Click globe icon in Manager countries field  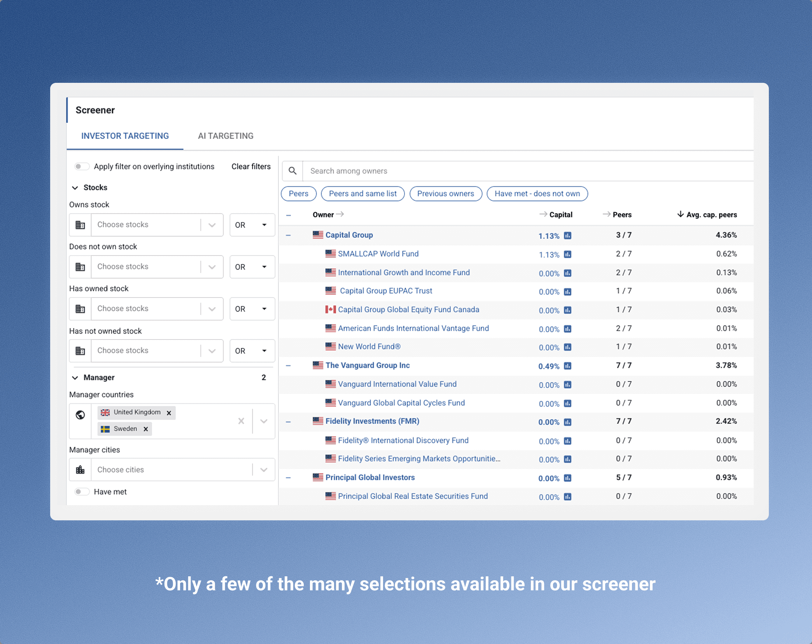pyautogui.click(x=80, y=415)
